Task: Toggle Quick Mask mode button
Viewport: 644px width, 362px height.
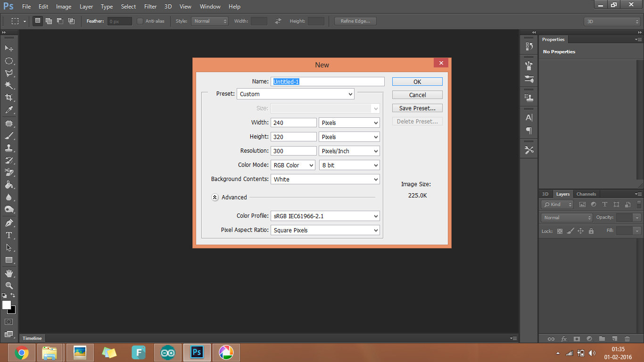Action: click(x=9, y=321)
